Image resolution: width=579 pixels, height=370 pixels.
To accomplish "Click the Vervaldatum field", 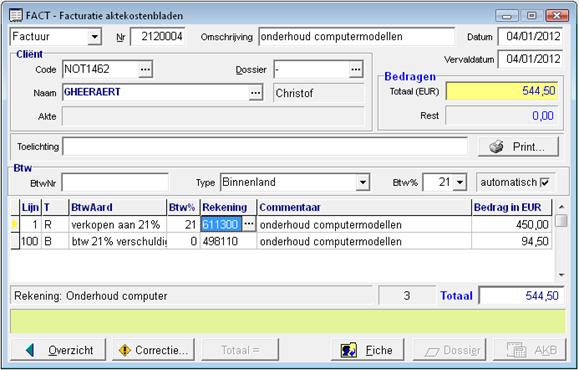I will pos(530,59).
